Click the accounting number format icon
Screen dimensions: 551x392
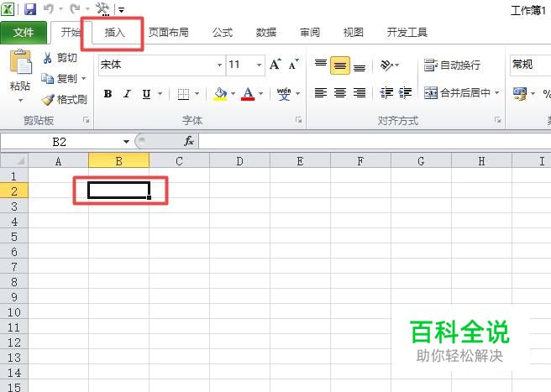tap(520, 93)
